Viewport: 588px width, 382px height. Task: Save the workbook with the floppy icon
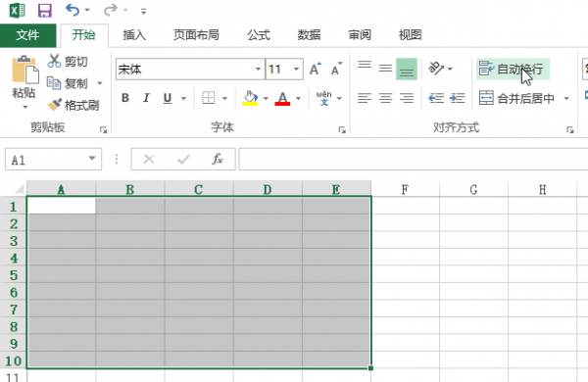tap(45, 10)
